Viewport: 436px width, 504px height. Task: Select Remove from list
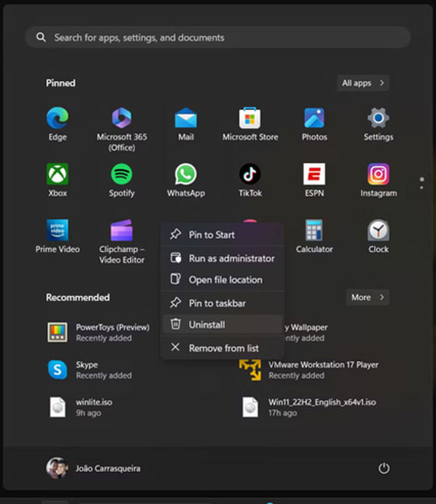tap(223, 348)
